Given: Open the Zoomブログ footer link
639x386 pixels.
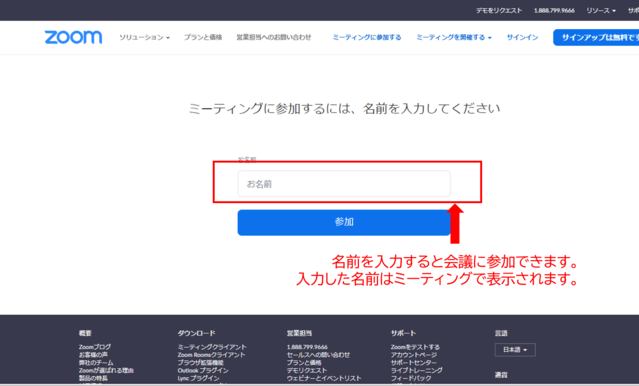Looking at the screenshot, I should (95, 347).
